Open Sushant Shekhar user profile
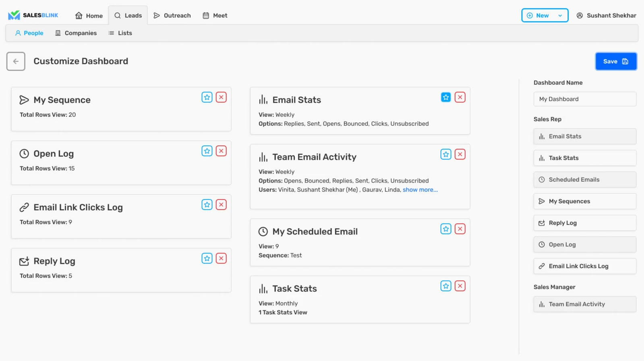The height and width of the screenshot is (361, 644). pyautogui.click(x=606, y=15)
